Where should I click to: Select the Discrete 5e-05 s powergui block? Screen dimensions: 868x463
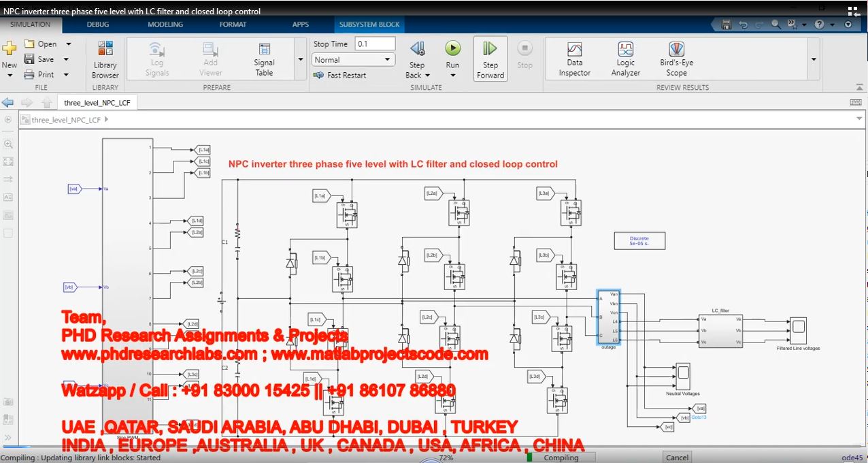pos(639,241)
